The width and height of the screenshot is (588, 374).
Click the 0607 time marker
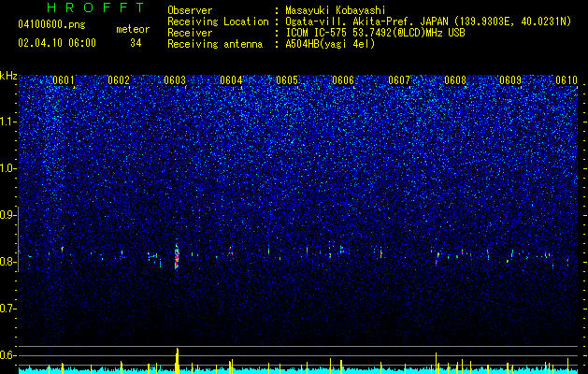pyautogui.click(x=399, y=80)
